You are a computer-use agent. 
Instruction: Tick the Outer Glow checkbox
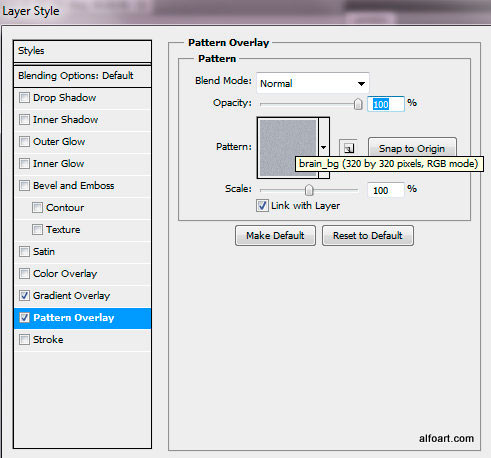(x=24, y=142)
